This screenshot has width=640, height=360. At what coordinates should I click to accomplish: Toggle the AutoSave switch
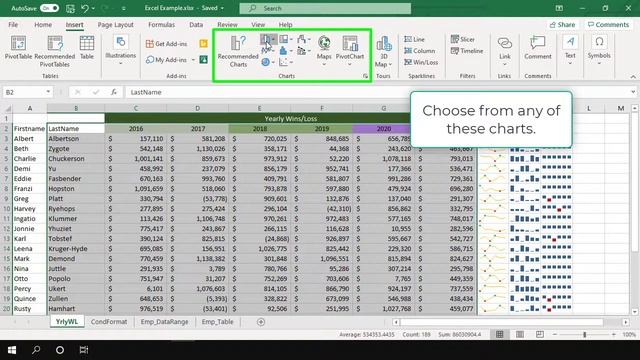tap(49, 8)
